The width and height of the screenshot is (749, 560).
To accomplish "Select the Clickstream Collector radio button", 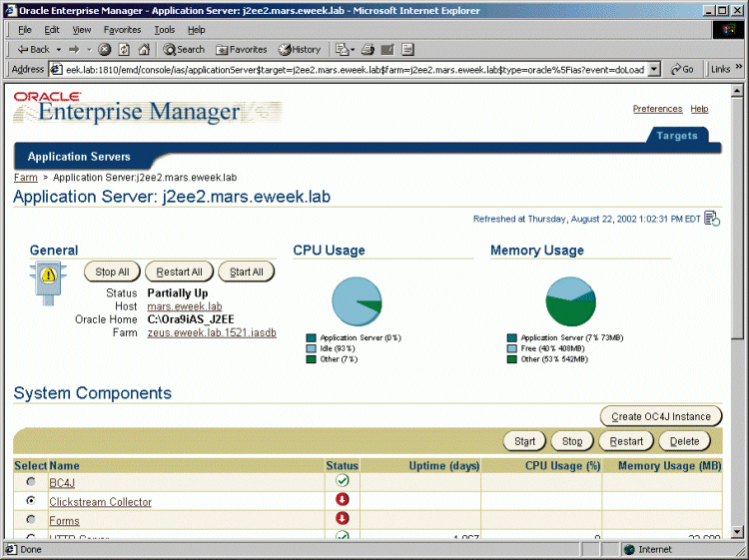I will pos(30,501).
